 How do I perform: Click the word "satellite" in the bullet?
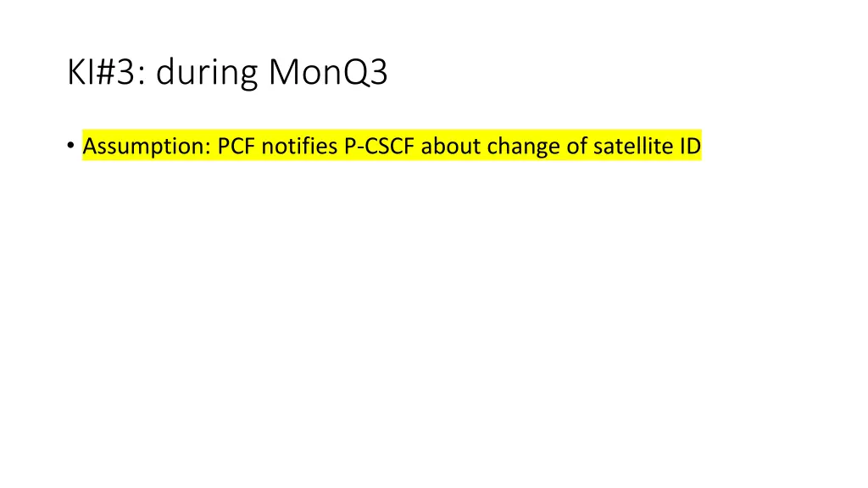click(x=629, y=146)
